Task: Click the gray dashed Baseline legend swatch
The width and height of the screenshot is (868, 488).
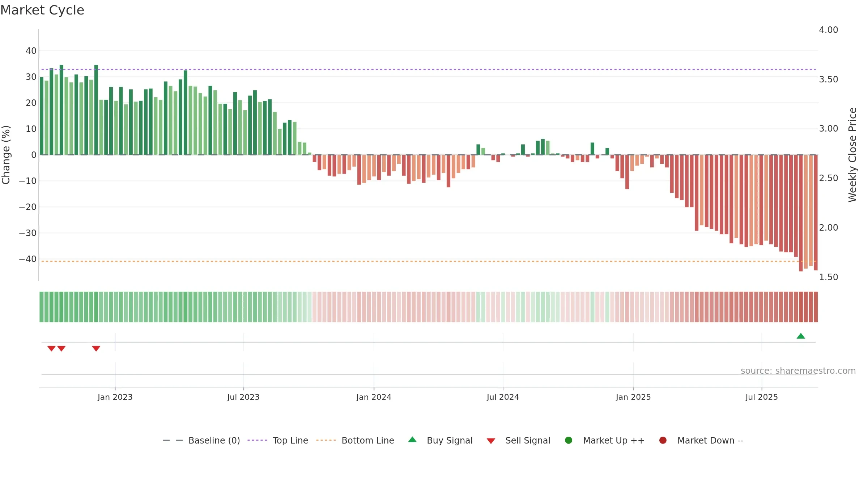Action: [x=173, y=440]
